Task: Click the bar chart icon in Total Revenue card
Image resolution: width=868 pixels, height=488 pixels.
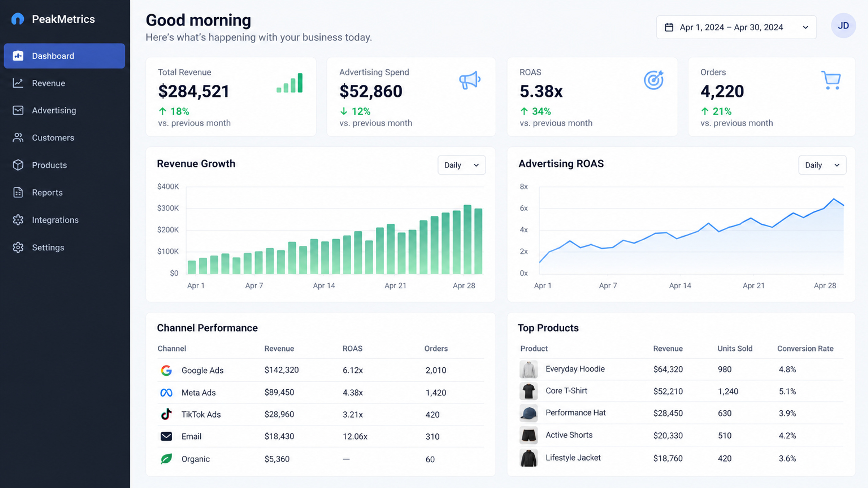Action: point(290,83)
